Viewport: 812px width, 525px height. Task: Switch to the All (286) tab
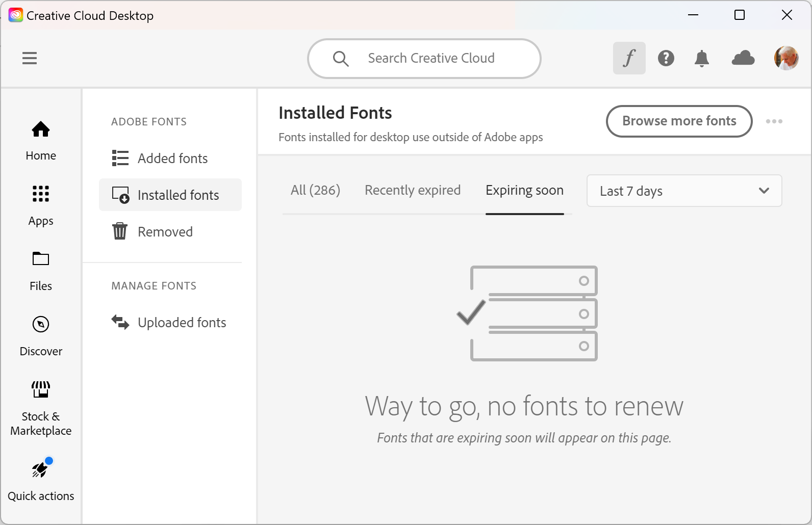click(x=315, y=190)
